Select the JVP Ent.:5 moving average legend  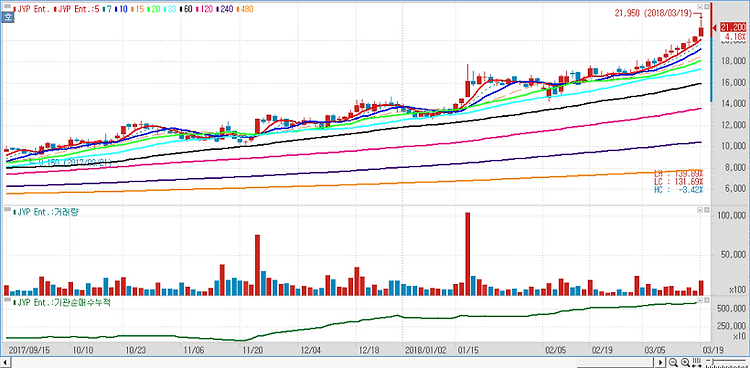tap(77, 8)
